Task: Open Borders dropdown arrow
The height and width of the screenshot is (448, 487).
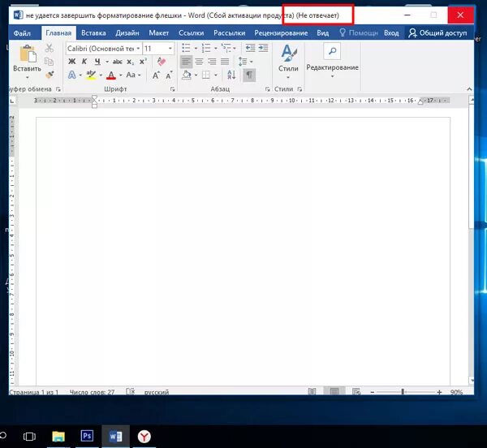Action: [216, 75]
